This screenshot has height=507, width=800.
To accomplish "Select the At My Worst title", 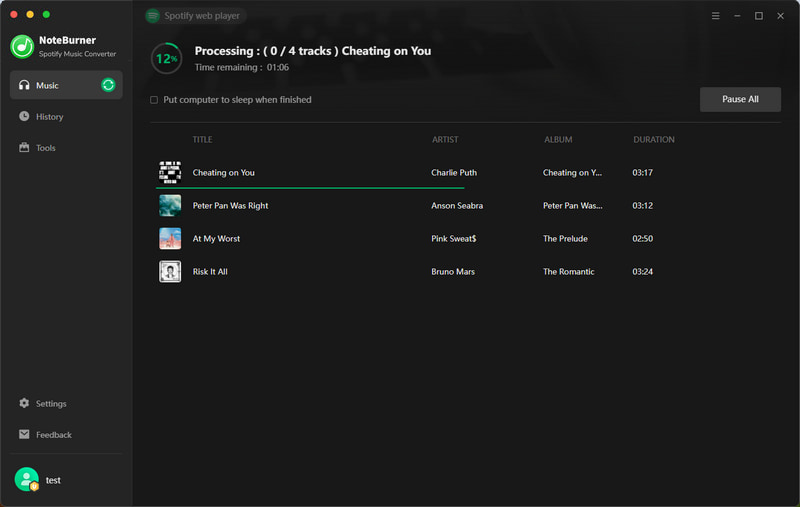I will [216, 238].
